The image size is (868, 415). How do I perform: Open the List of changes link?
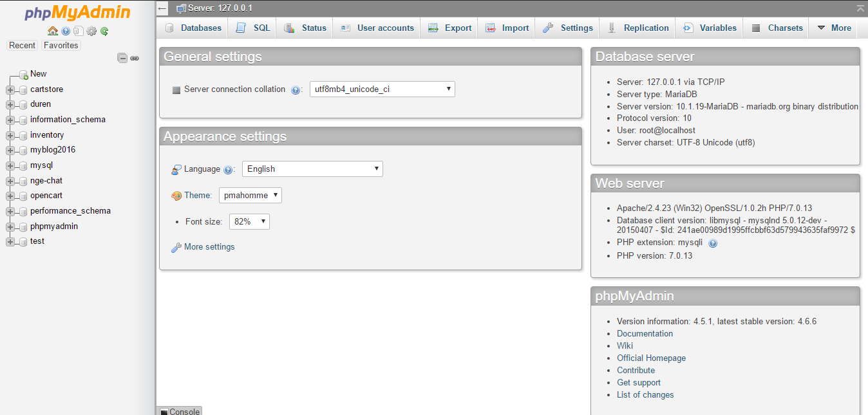645,394
